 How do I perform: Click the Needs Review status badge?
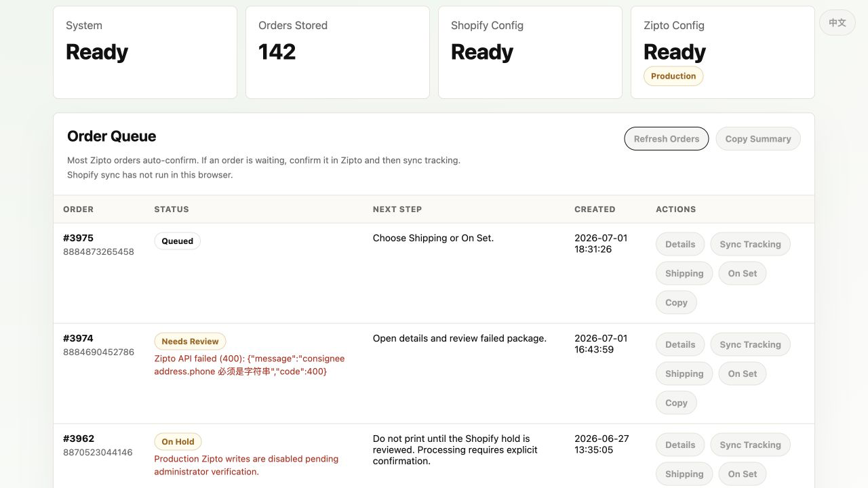point(190,342)
